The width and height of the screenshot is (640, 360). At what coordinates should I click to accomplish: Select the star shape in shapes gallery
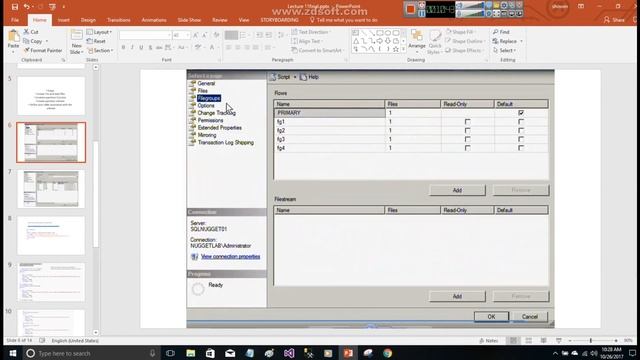click(396, 49)
